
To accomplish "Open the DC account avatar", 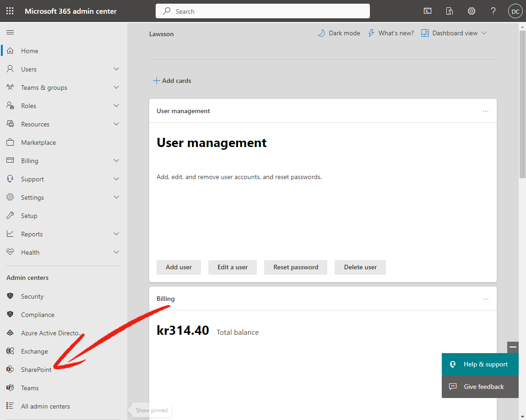I will (x=515, y=11).
